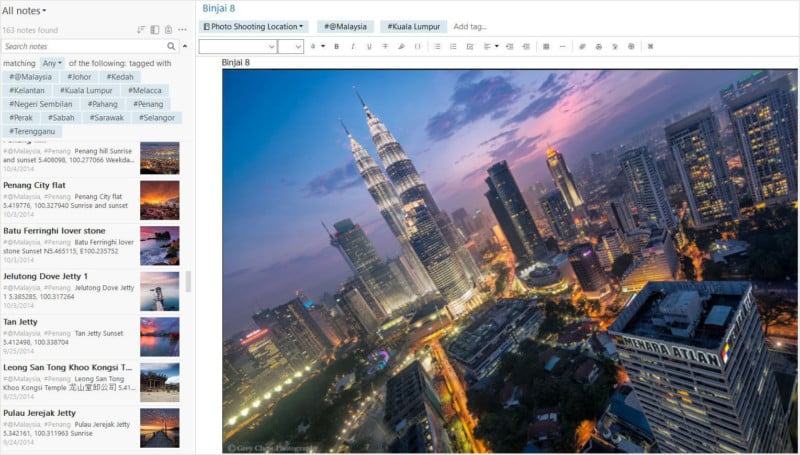800x455 pixels.
Task: Toggle bold formatting
Action: click(x=336, y=46)
